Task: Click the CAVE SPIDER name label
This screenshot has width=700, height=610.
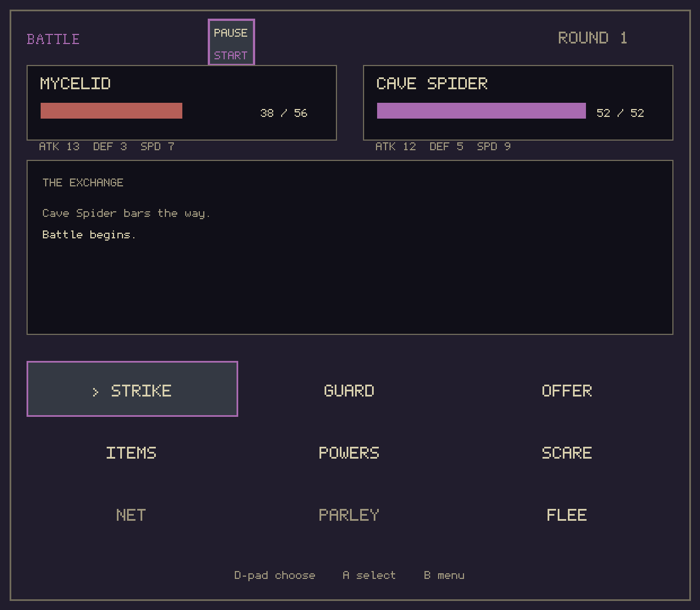Action: coord(432,84)
